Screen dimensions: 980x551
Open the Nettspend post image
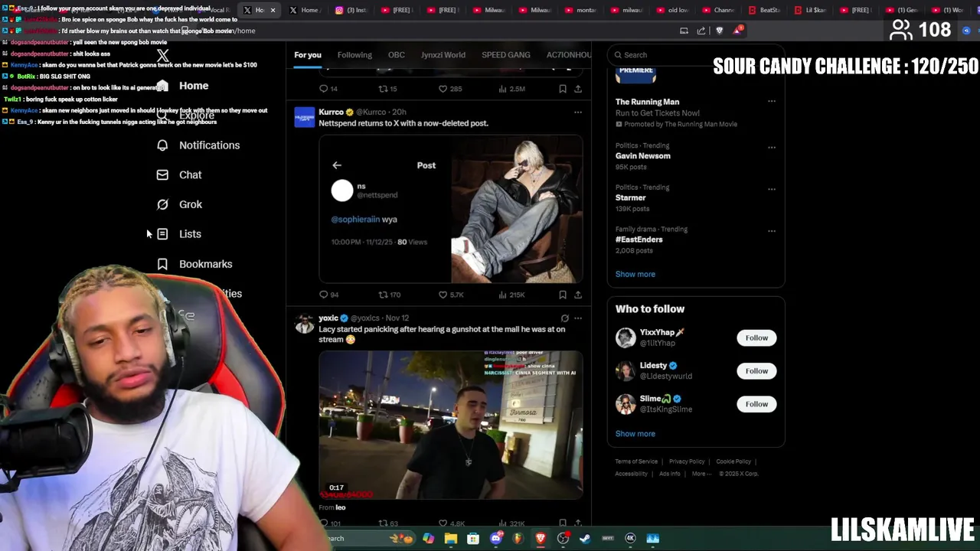pos(451,210)
